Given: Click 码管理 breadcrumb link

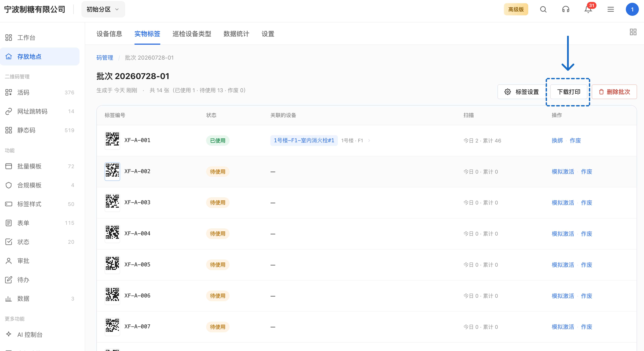Looking at the screenshot, I should point(105,58).
